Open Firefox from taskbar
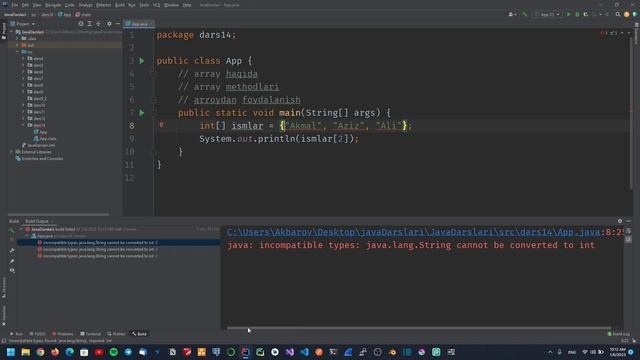 55,352
